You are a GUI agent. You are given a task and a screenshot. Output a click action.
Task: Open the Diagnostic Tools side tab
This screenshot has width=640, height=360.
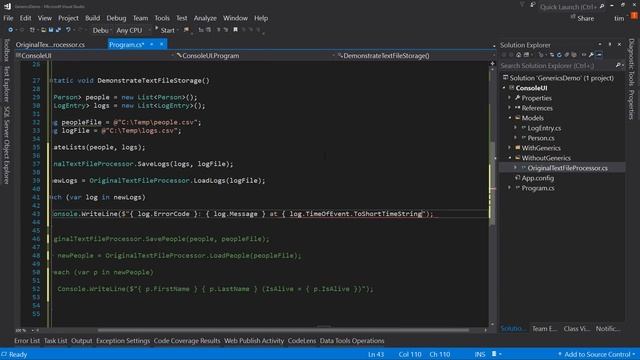coord(631,62)
